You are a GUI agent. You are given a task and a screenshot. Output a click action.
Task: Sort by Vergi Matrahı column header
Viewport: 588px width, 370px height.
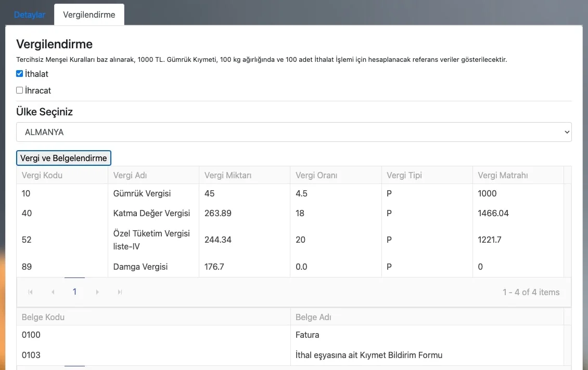[503, 175]
